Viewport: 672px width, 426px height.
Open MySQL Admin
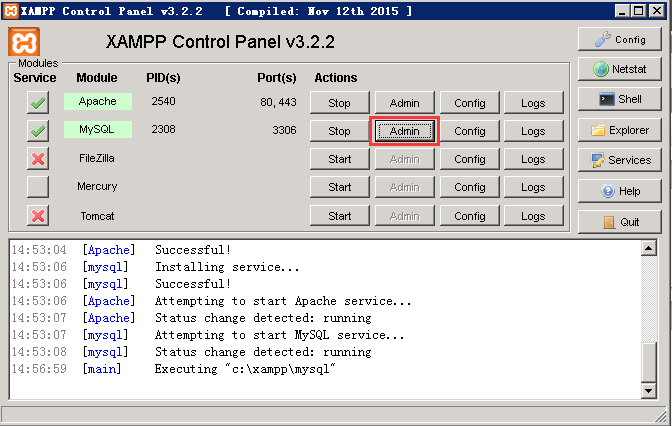[x=405, y=131]
